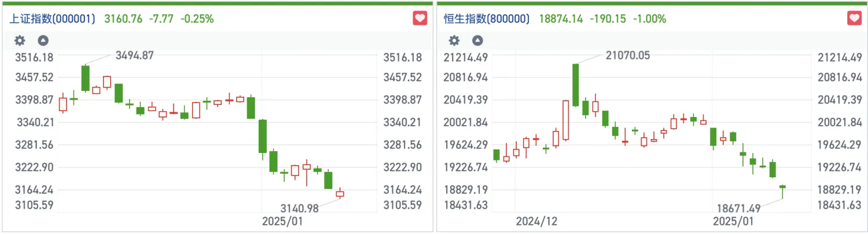Viewport: 868px width, 234px height.
Task: Collapse 上证指数 chart with up-arrow icon
Action: [x=43, y=41]
